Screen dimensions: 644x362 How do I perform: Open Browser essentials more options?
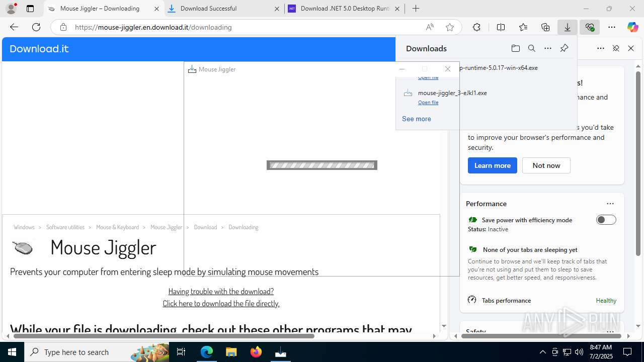click(x=601, y=48)
